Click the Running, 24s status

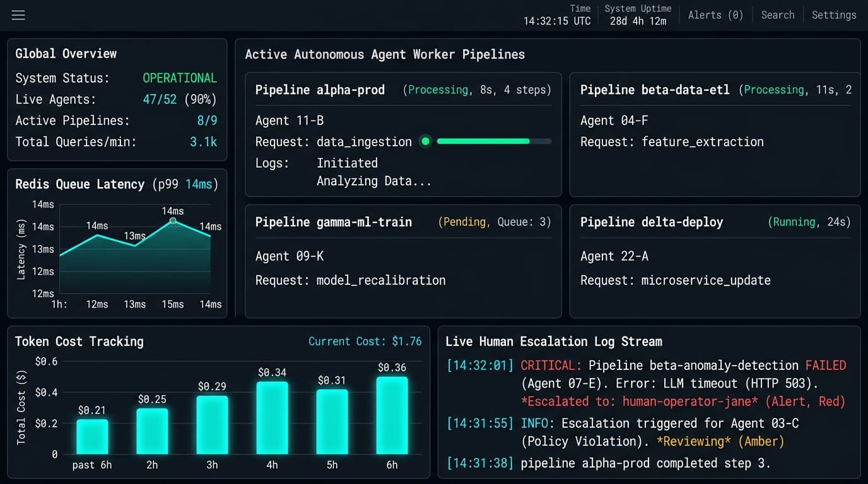tap(809, 222)
